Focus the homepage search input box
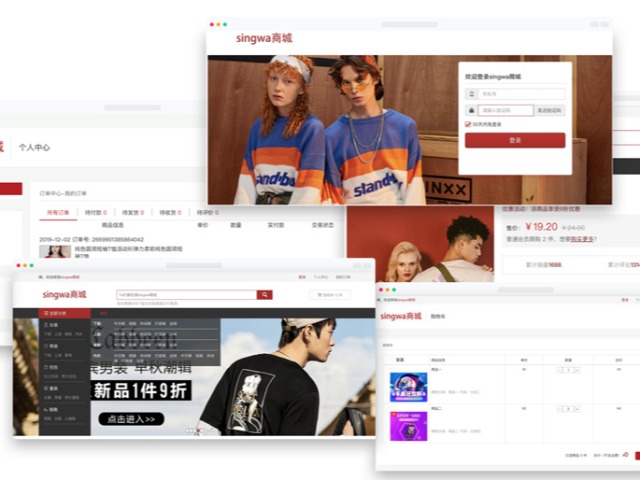 coord(187,294)
